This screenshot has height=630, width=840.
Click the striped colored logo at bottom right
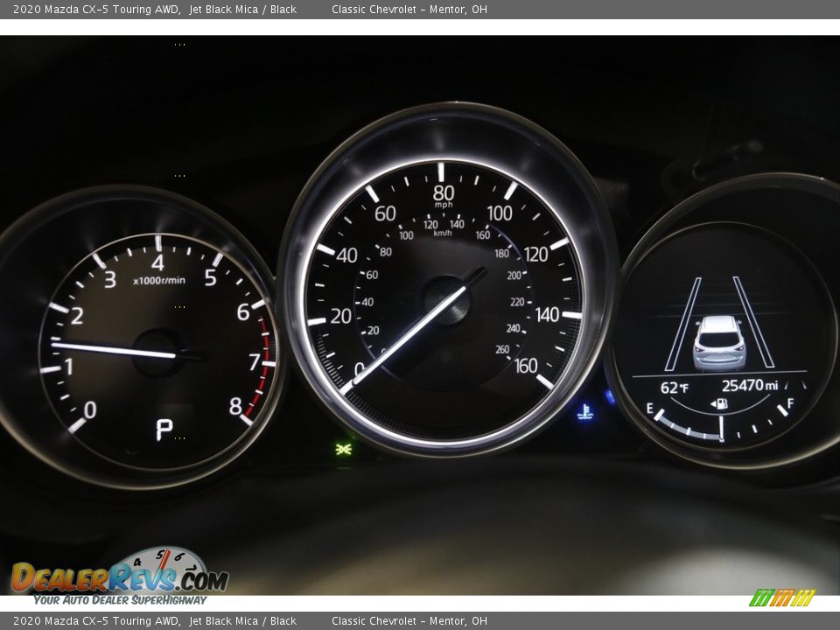pyautogui.click(x=781, y=598)
